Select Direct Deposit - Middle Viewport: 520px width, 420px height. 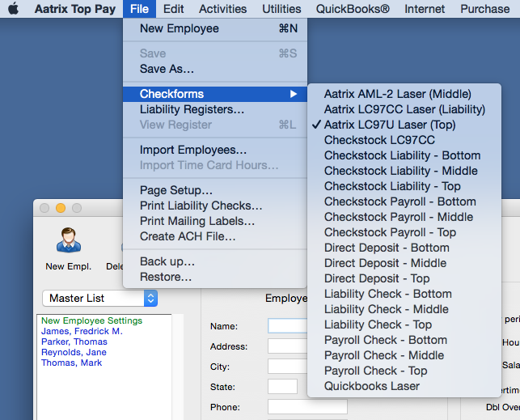pyautogui.click(x=404, y=263)
